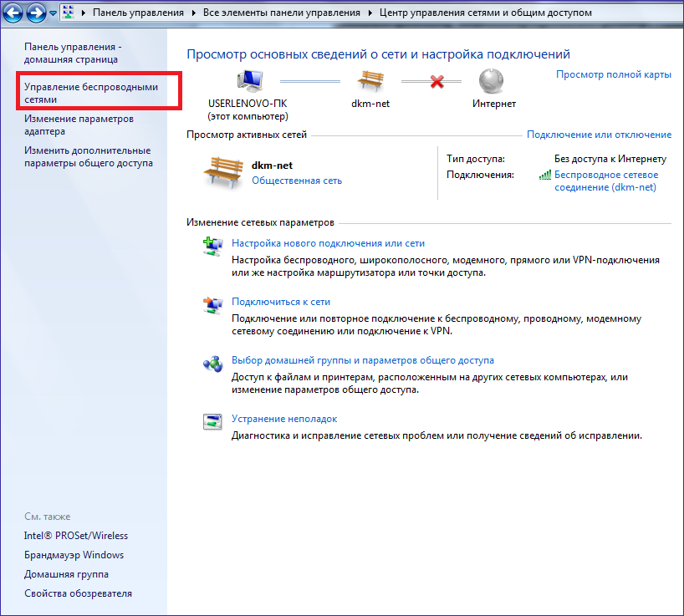This screenshot has height=616, width=684.
Task: Click the Устранение неполадок troubleshooting icon
Action: pos(212,422)
